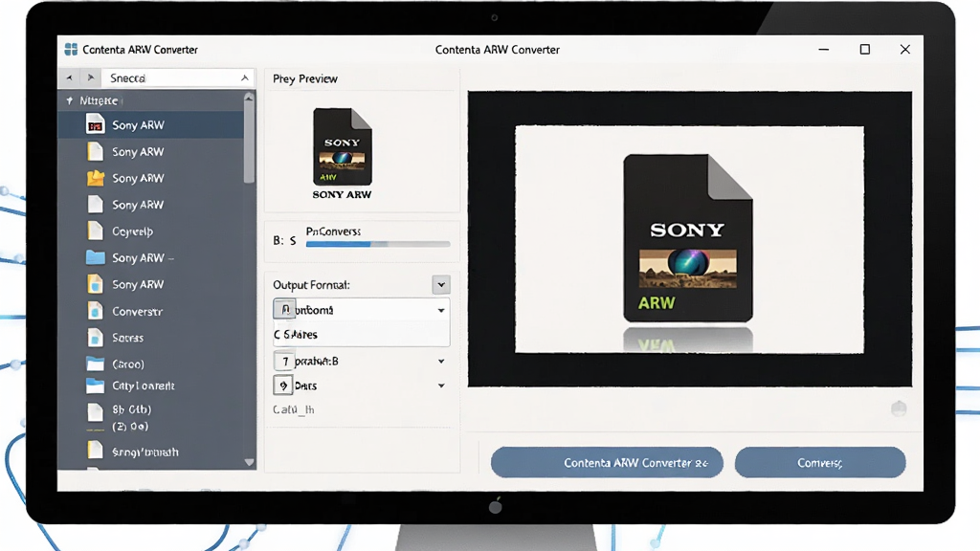Viewport: 980px width, 551px height.
Task: Click the 'Prey Preview' panel heading
Action: click(x=305, y=78)
